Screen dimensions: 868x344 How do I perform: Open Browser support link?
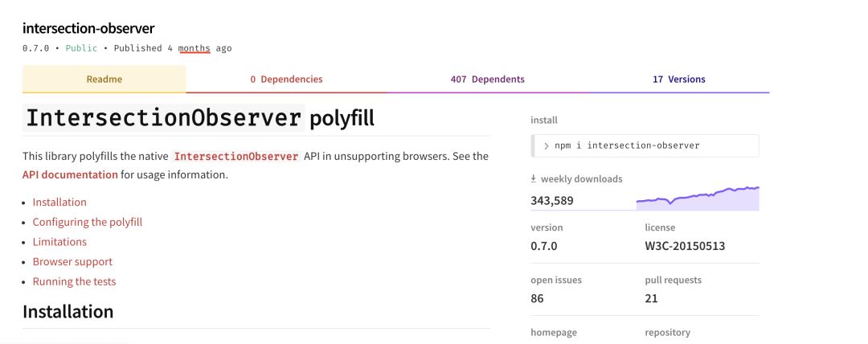click(72, 262)
